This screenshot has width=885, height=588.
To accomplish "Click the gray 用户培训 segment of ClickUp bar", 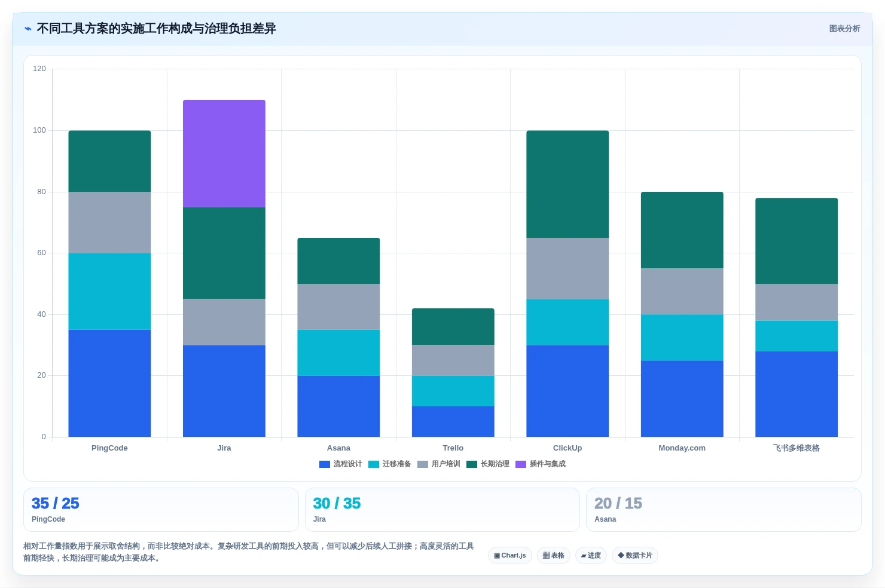I will pos(567,268).
